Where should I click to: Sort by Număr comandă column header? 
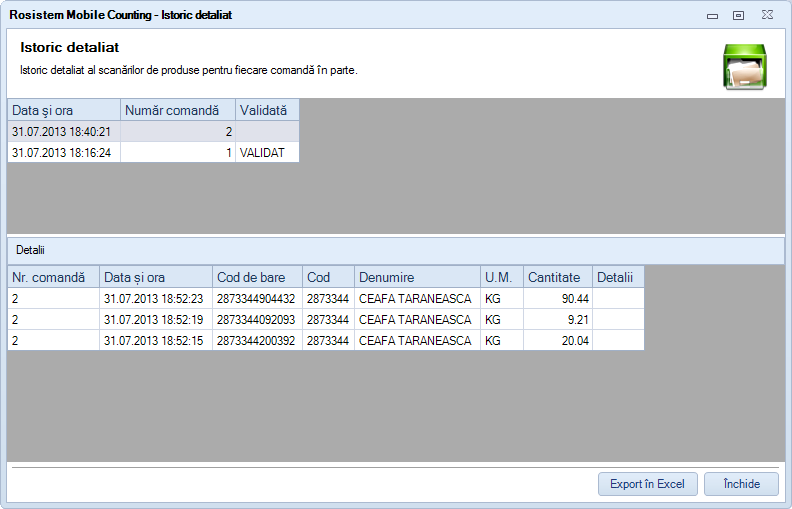tap(177, 110)
